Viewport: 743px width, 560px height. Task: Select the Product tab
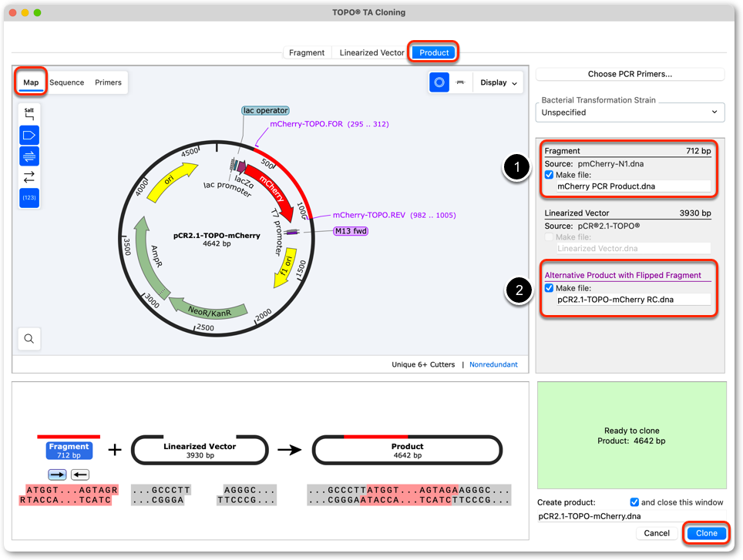(434, 52)
